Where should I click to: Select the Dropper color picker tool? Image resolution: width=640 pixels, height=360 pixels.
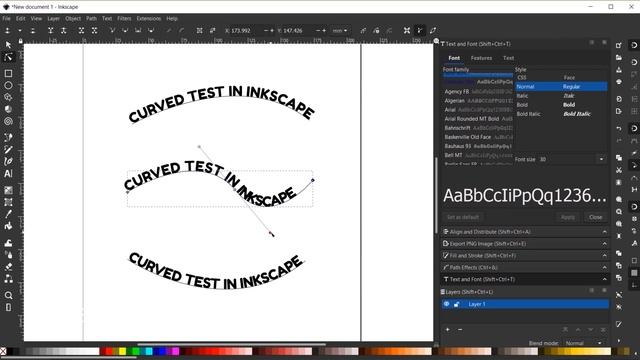coord(8,214)
